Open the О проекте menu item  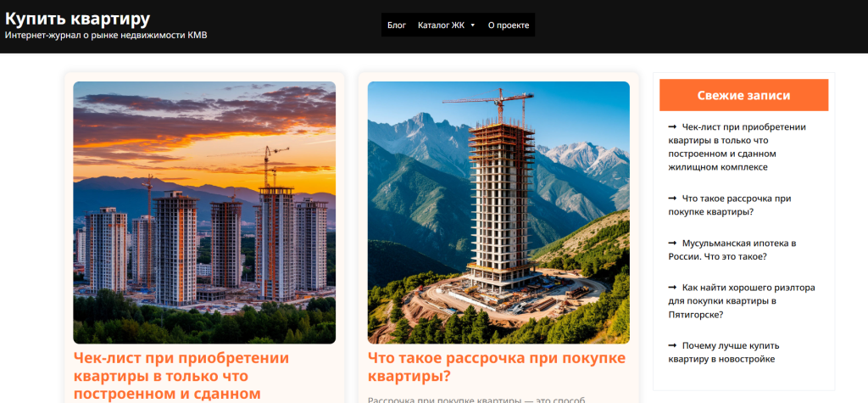tap(509, 25)
